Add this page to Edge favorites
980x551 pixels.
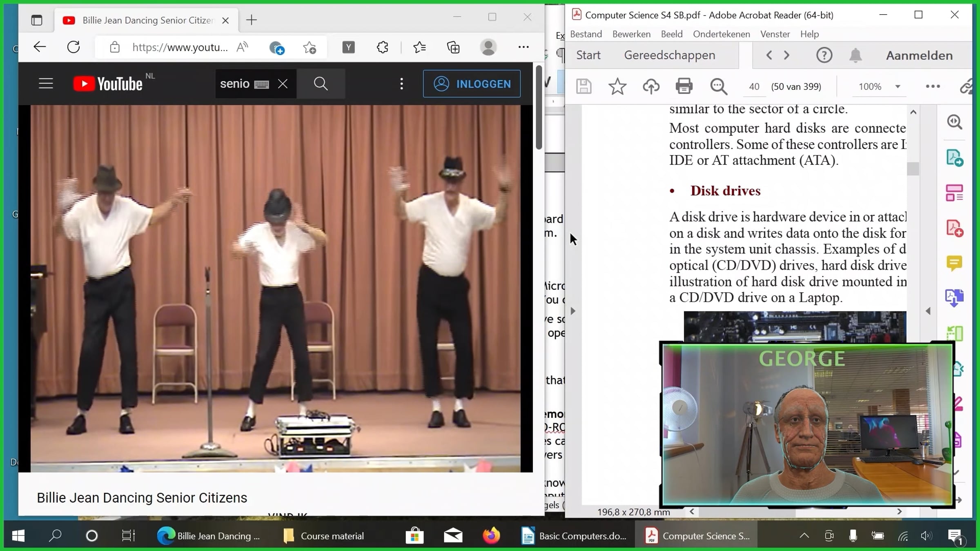coord(310,47)
